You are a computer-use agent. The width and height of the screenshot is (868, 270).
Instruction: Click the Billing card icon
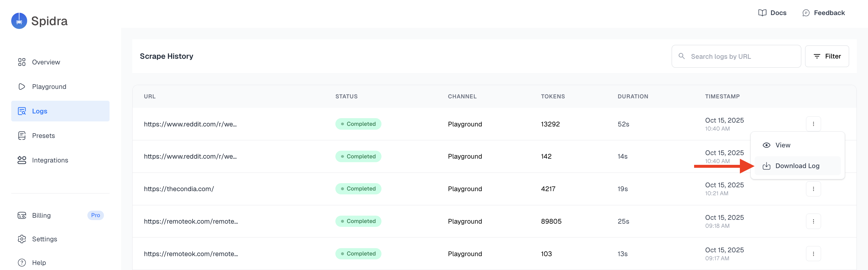22,215
